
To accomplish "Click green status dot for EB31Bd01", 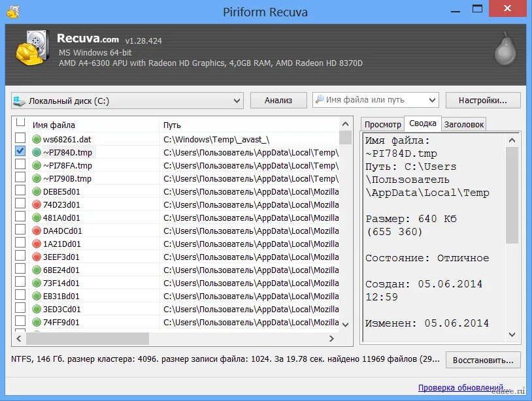I will [37, 296].
